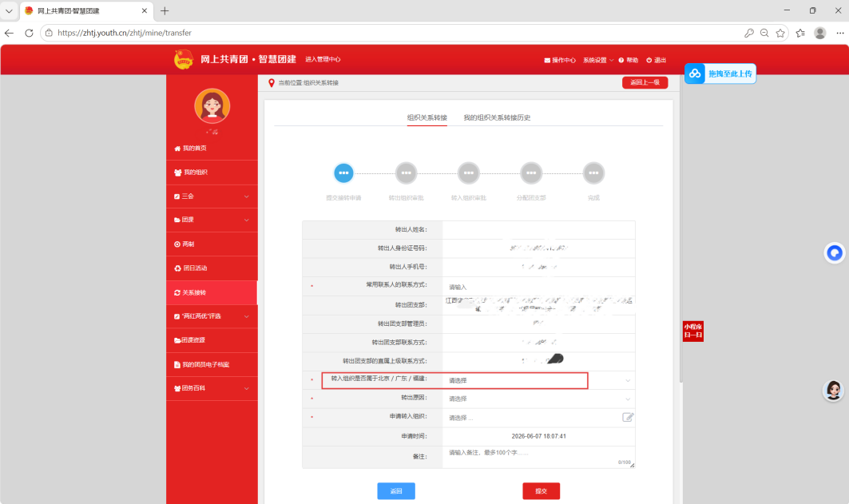Switch to the 组织关系转接 tab

(427, 117)
